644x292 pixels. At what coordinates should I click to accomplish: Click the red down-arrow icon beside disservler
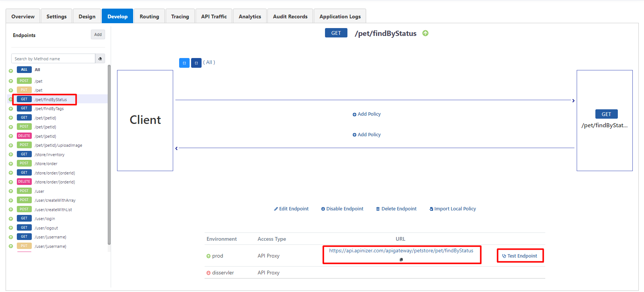coord(208,273)
